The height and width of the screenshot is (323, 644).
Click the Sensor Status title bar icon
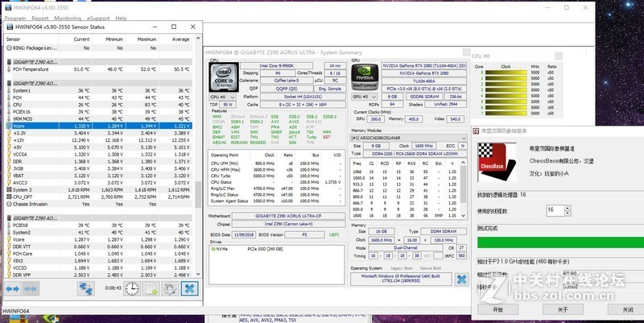click(10, 27)
